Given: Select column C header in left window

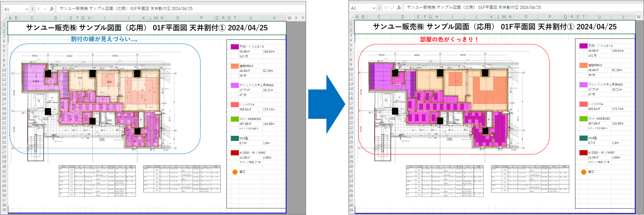Looking at the screenshot, I should 32,18.
